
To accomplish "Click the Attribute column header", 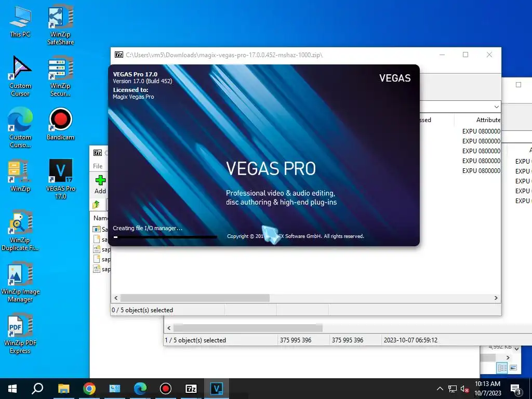I will point(488,120).
